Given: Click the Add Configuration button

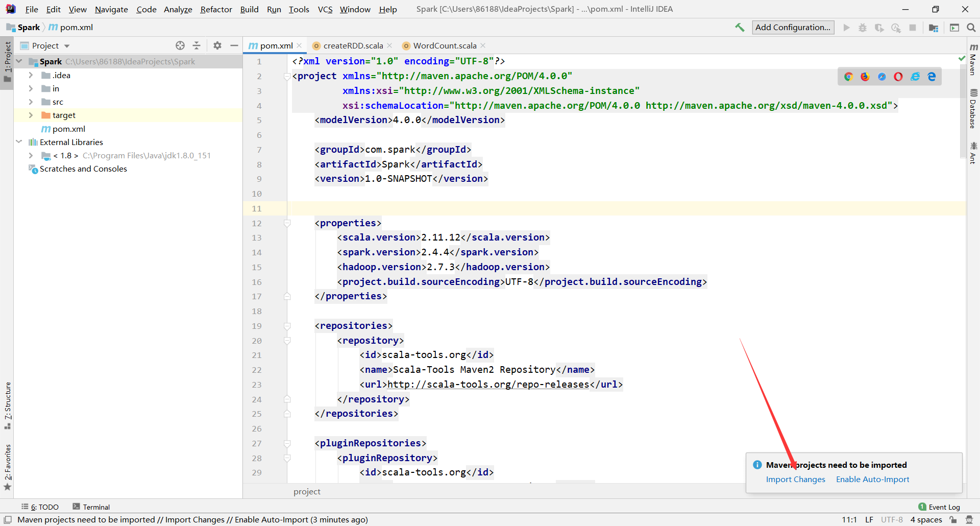Looking at the screenshot, I should 793,27.
